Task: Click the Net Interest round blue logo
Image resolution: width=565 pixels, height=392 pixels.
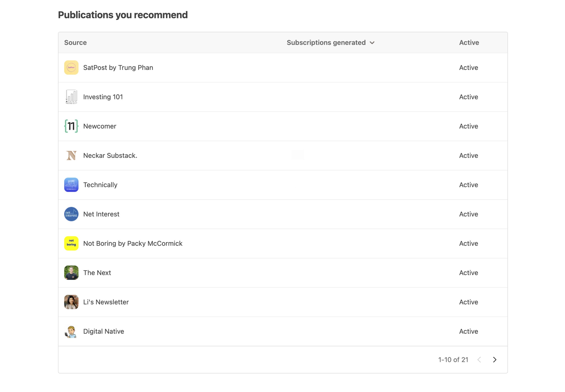Action: point(71,214)
